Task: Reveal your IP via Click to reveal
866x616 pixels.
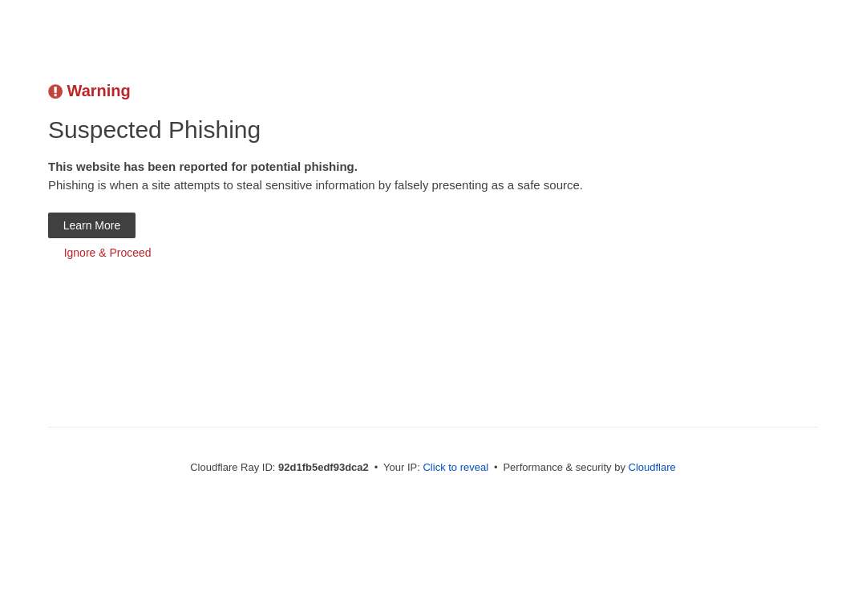Action: [x=455, y=468]
